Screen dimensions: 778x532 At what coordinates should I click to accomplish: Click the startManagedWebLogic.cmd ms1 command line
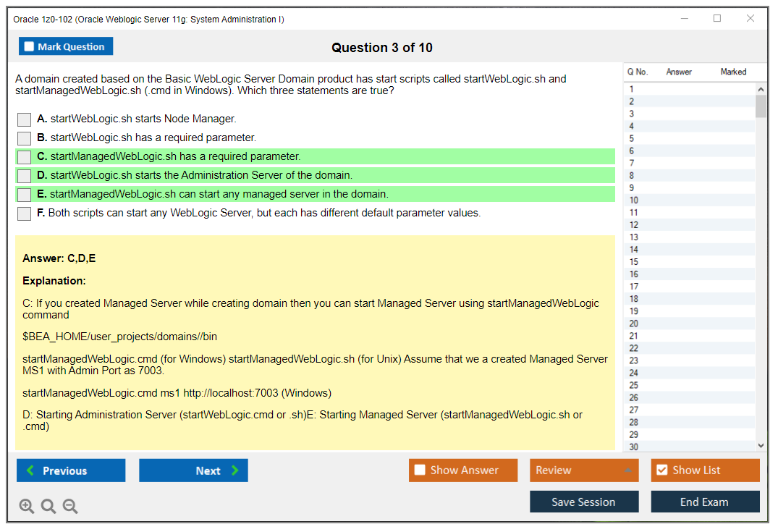tap(177, 393)
